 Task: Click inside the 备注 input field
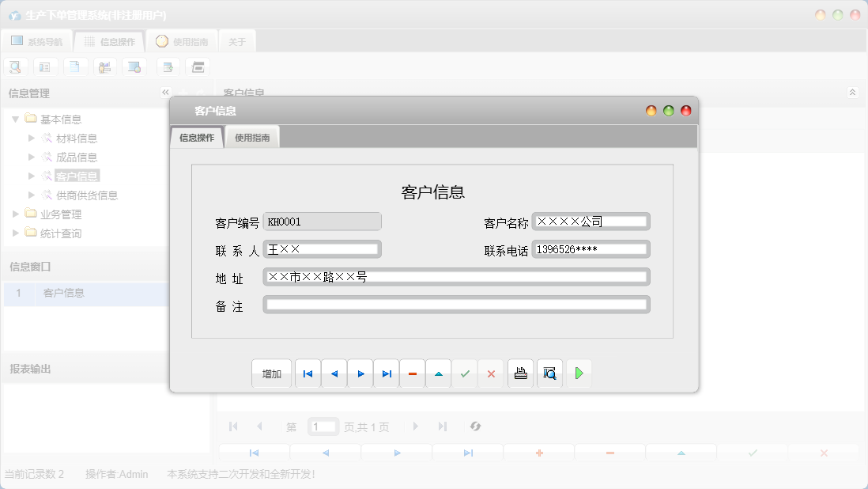(457, 304)
